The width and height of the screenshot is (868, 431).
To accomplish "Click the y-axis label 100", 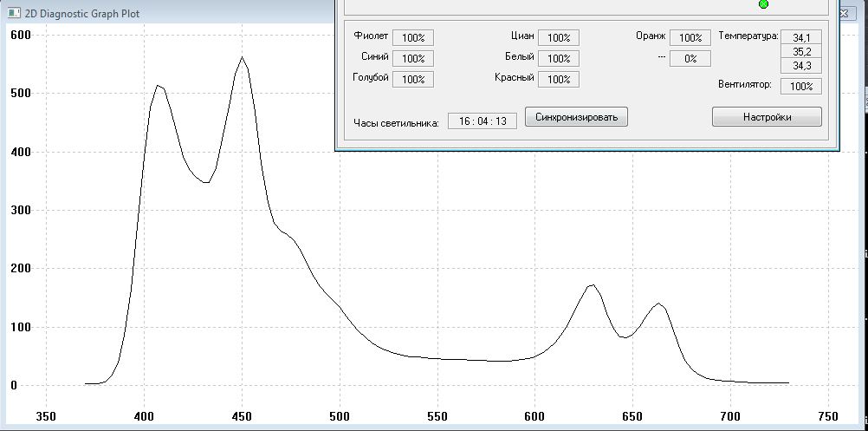I will (x=21, y=328).
